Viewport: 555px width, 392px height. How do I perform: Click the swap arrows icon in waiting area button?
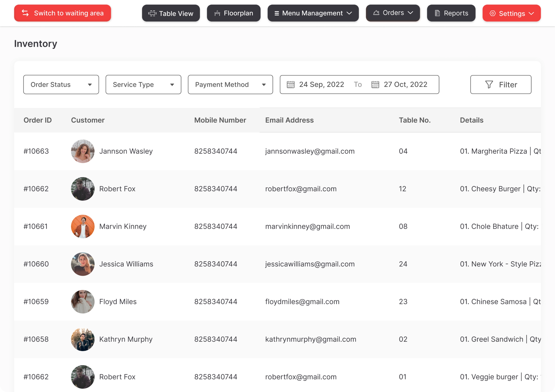pyautogui.click(x=25, y=13)
